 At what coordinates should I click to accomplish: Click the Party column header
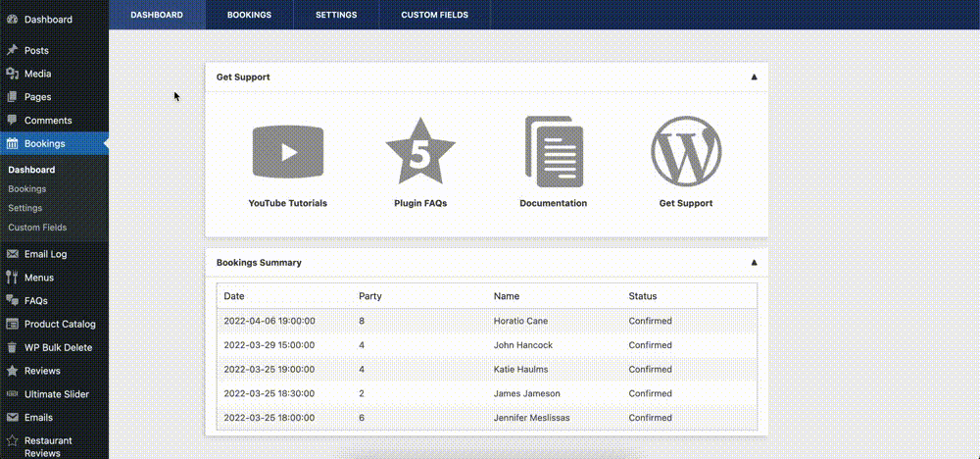(370, 296)
